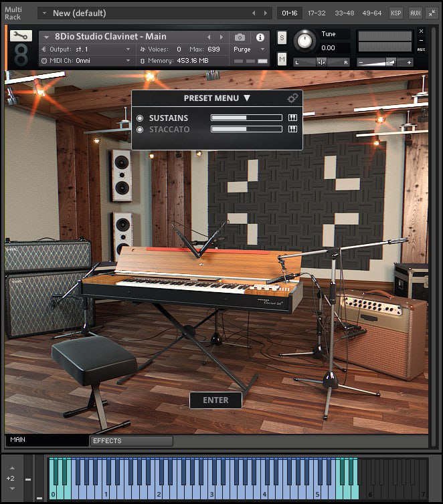Screen dimensions: 443x504
Task: Switch to rack page 33-48
Action: point(344,13)
